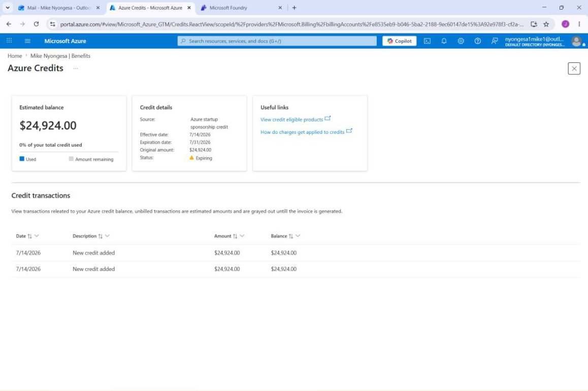This screenshot has height=391, width=588.
Task: Go forward in browser history
Action: (22, 24)
